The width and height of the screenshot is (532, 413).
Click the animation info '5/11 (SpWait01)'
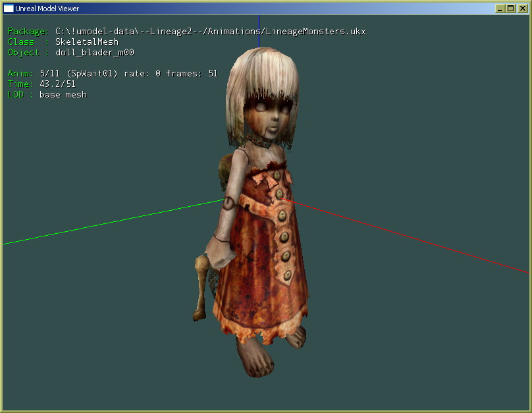(78, 74)
